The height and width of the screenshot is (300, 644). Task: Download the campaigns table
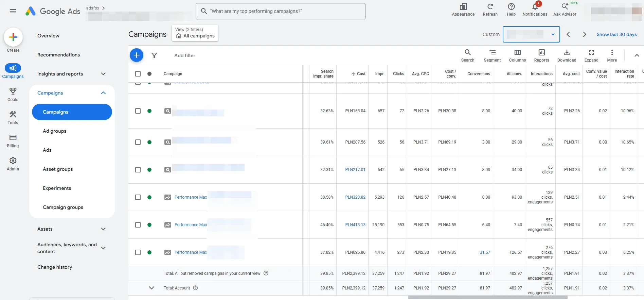click(x=567, y=55)
